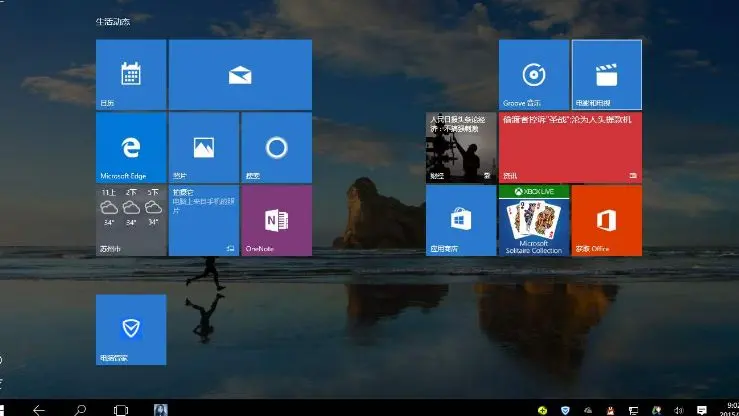Viewport: 739px width, 416px height.
Task: Open the Calendar tile
Action: pyautogui.click(x=131, y=74)
